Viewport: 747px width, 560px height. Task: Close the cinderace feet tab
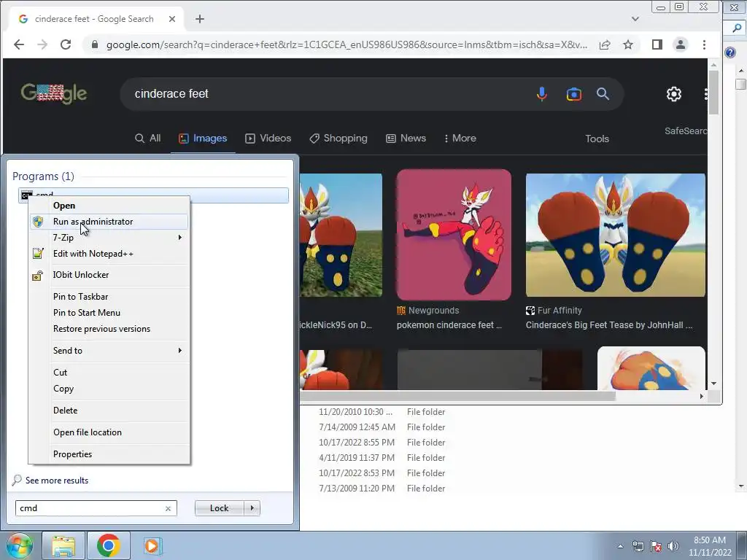tap(172, 19)
